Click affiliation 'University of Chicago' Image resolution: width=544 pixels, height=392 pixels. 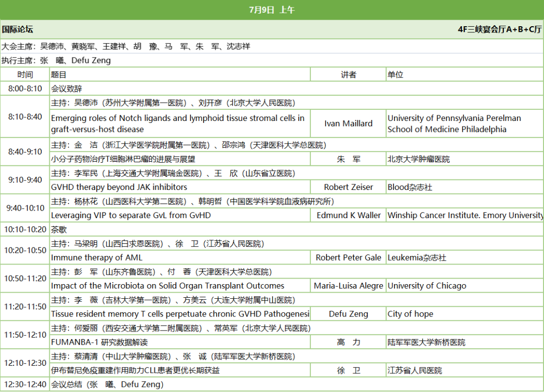coord(465,286)
